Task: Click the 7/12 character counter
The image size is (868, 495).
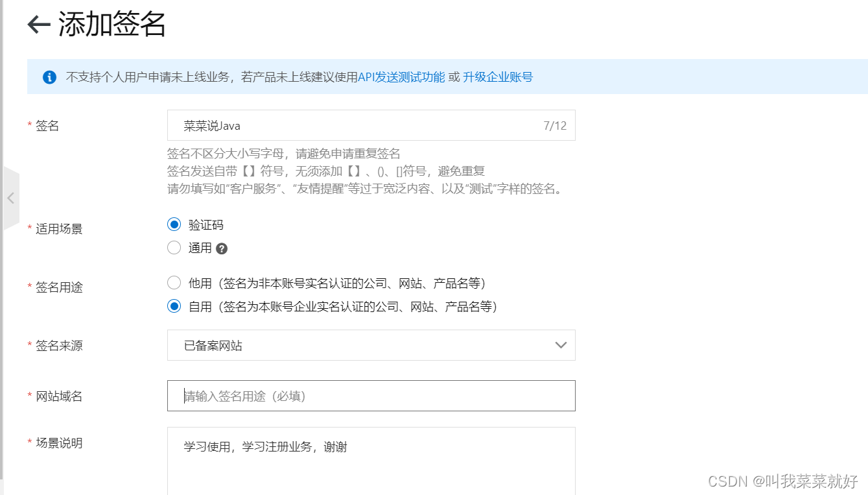Action: (x=555, y=126)
